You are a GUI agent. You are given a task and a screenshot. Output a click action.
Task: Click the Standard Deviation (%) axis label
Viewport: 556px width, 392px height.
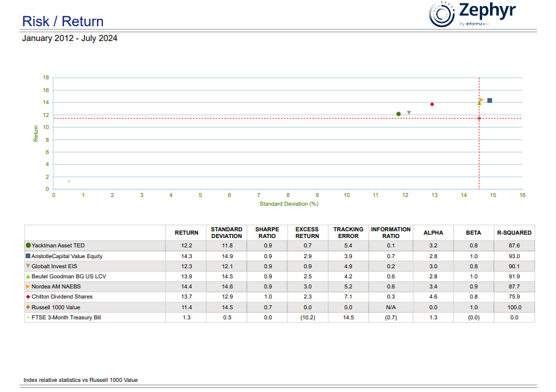pyautogui.click(x=288, y=203)
